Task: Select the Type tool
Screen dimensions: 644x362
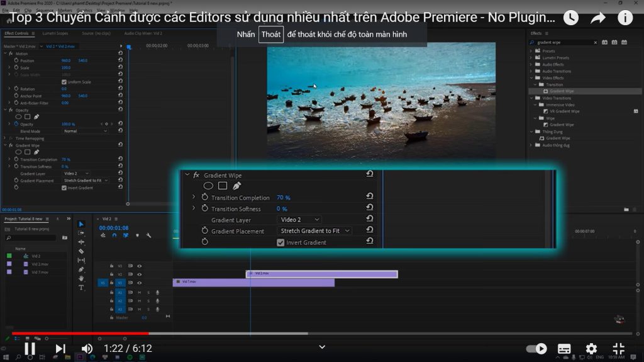Action: point(81,288)
